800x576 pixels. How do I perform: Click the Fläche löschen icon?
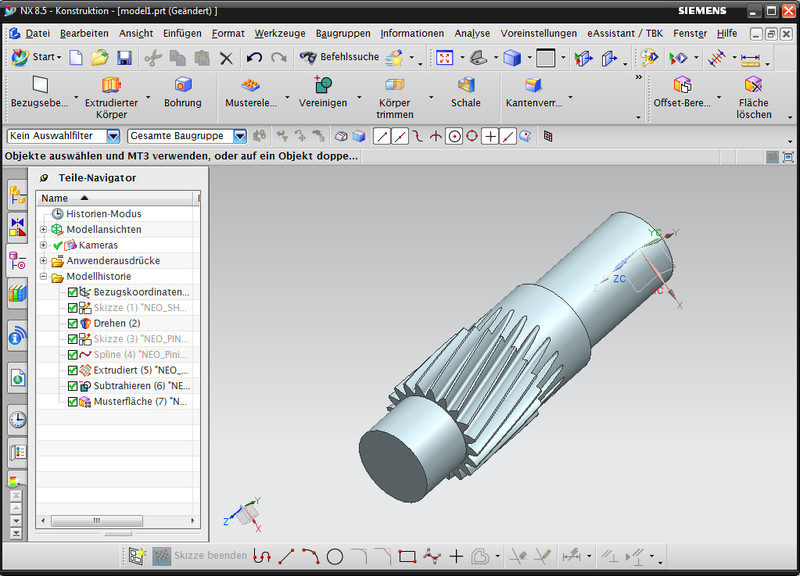coord(753,85)
